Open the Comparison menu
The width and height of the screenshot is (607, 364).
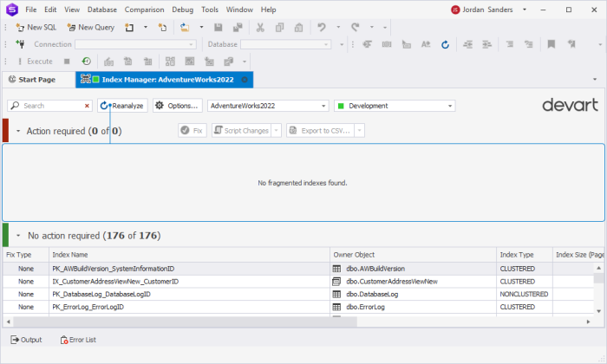144,10
